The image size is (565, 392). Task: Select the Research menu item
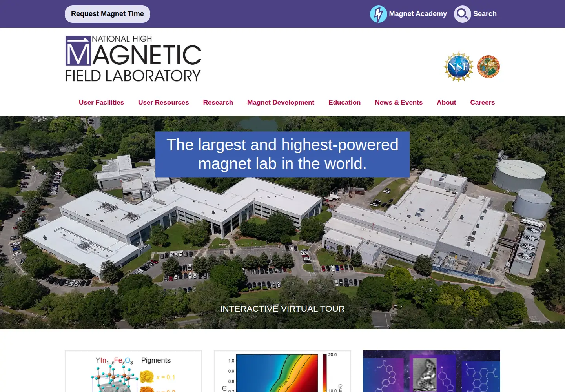click(218, 102)
